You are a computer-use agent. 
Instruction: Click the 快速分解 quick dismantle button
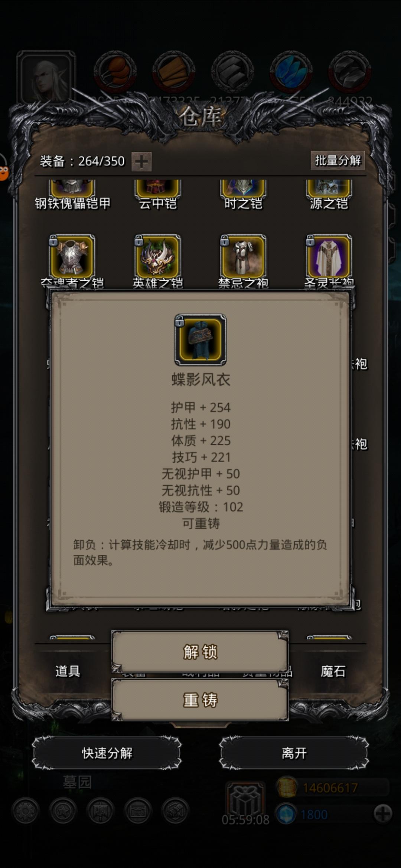pyautogui.click(x=107, y=753)
